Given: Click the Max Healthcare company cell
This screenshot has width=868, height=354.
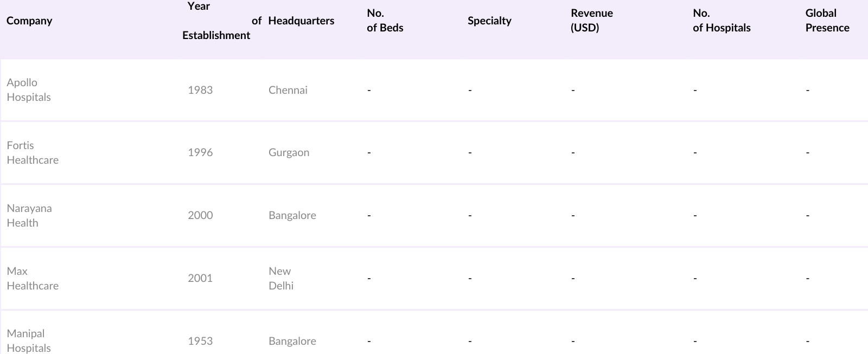Looking at the screenshot, I should (33, 278).
